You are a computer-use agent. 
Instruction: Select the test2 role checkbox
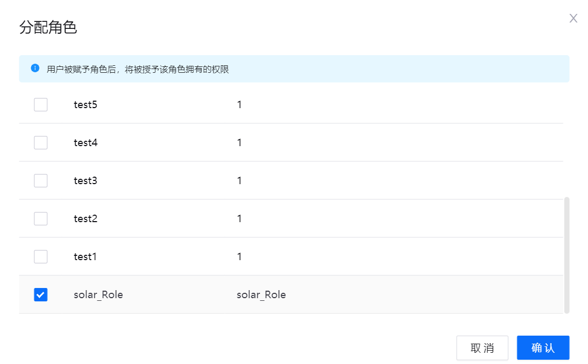pyautogui.click(x=41, y=218)
